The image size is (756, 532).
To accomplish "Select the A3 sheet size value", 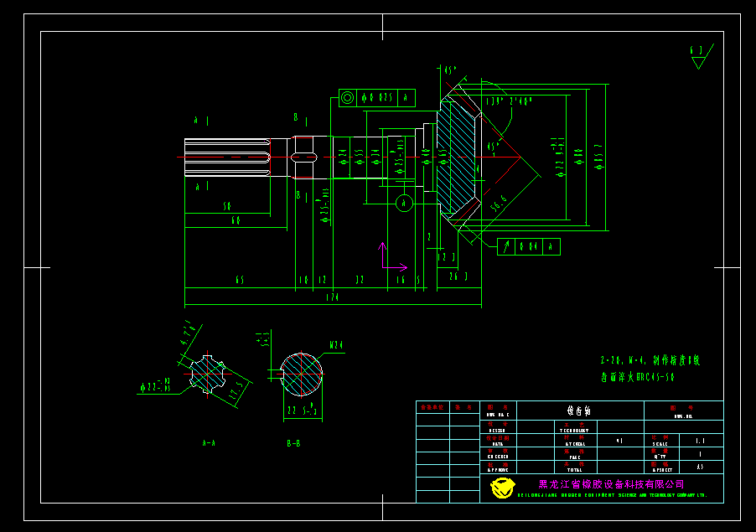I will (701, 467).
